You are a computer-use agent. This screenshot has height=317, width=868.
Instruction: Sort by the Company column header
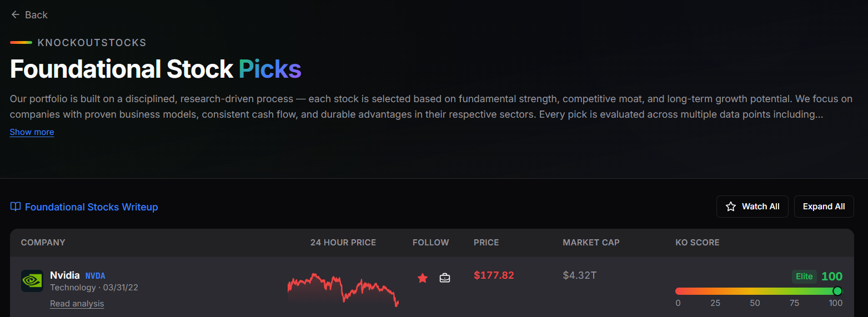(43, 243)
